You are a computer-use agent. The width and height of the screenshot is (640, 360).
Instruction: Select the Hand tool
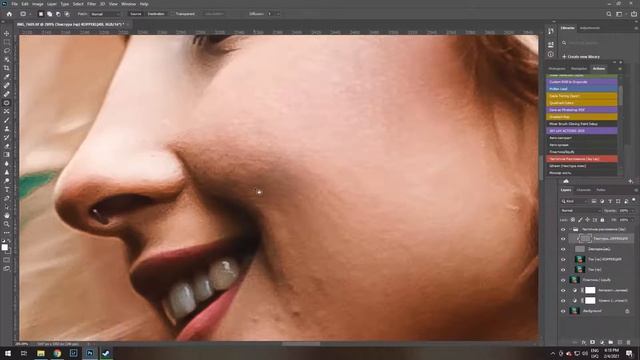click(7, 215)
